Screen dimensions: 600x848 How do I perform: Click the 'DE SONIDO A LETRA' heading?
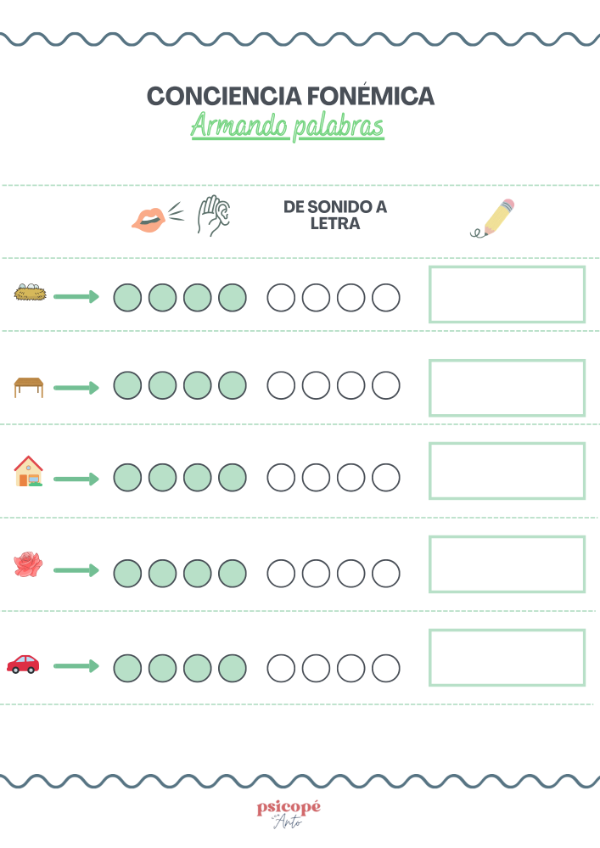click(x=335, y=215)
